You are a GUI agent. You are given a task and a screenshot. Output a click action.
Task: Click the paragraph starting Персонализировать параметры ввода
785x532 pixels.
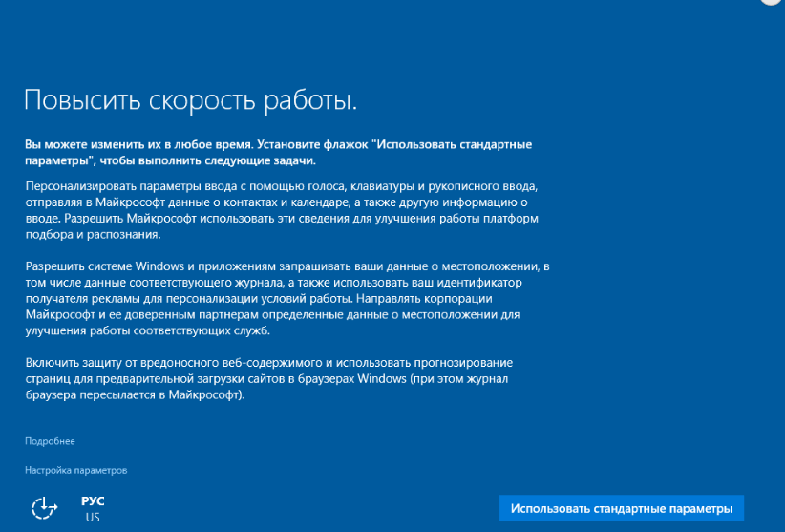tap(282, 210)
